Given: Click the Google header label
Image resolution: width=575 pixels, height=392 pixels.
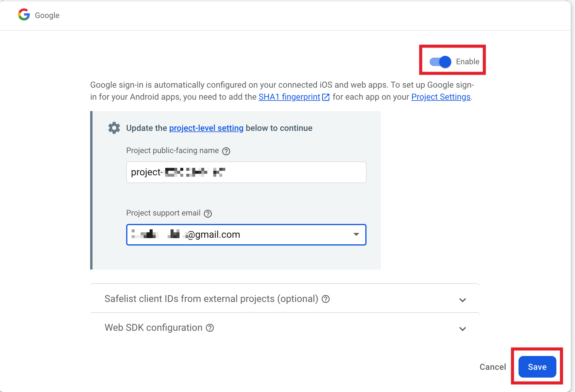Looking at the screenshot, I should pyautogui.click(x=47, y=15).
